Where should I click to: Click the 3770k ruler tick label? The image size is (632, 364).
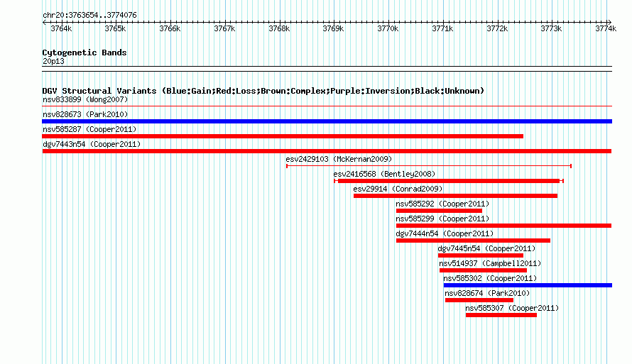click(x=388, y=28)
